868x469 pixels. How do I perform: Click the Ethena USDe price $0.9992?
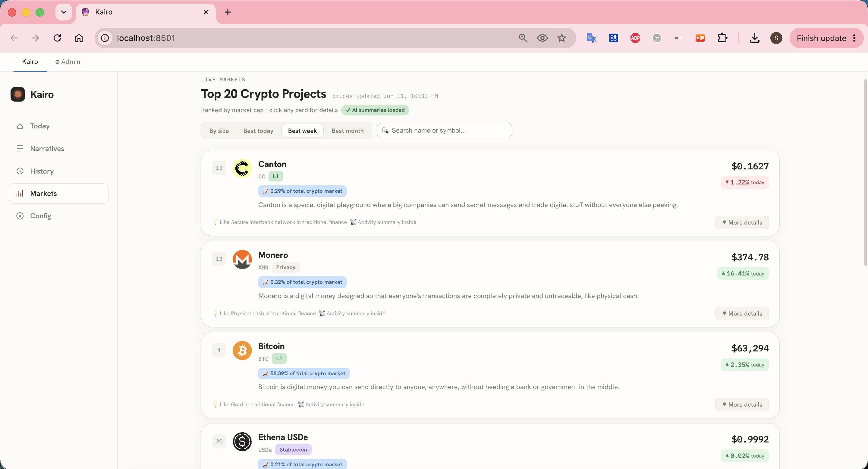click(750, 439)
